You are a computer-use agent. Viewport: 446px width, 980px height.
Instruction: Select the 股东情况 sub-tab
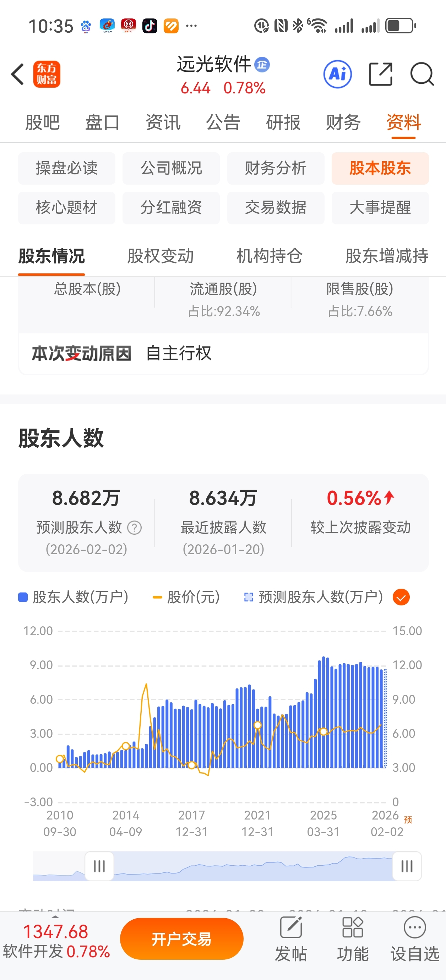52,256
